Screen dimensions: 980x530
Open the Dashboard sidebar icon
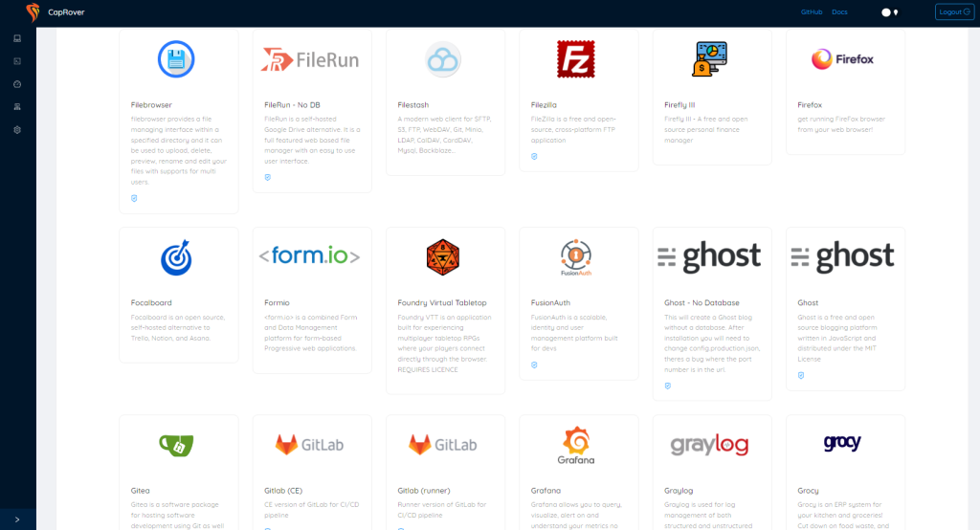click(17, 38)
